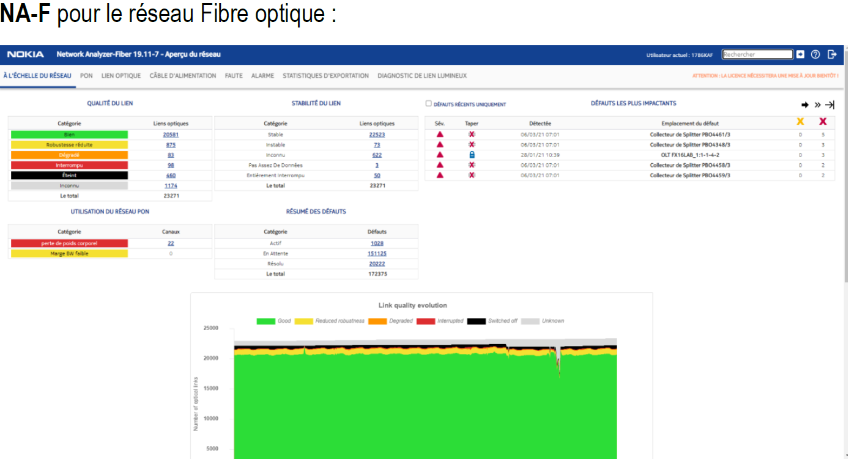868x467 pixels.
Task: Click the 1028 active defects link
Action: click(377, 243)
